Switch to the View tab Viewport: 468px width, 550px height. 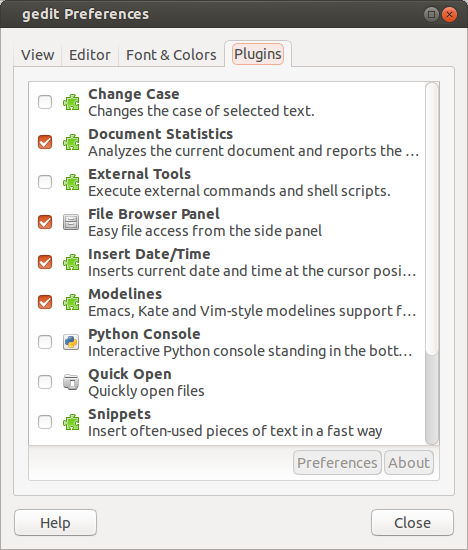point(38,55)
